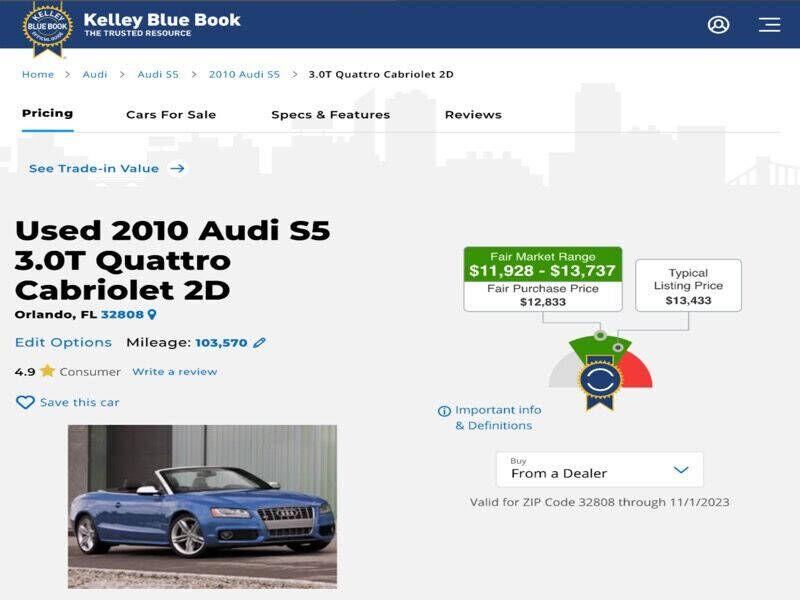Open the hamburger menu icon
Image resolution: width=800 pixels, height=600 pixels.
point(769,24)
